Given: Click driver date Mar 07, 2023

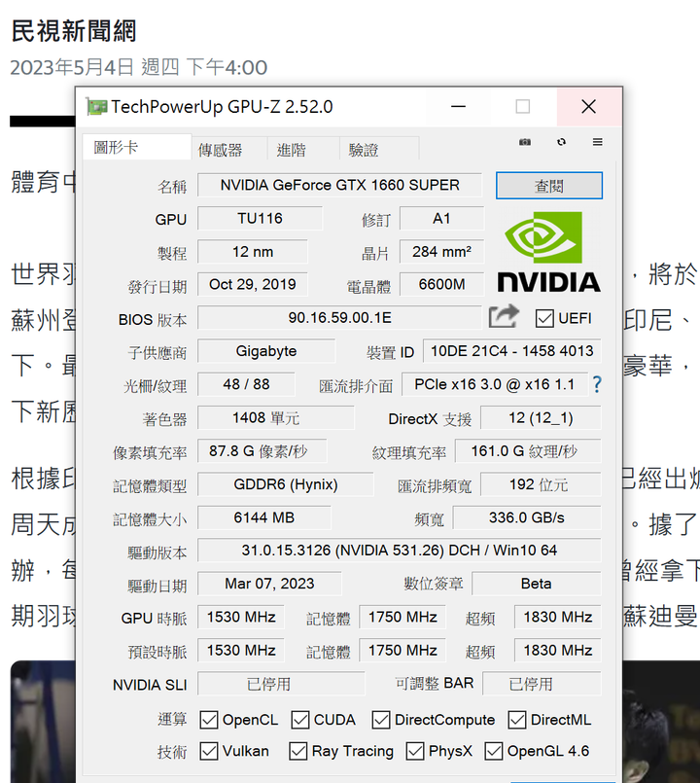Looking at the screenshot, I should pyautogui.click(x=269, y=584).
